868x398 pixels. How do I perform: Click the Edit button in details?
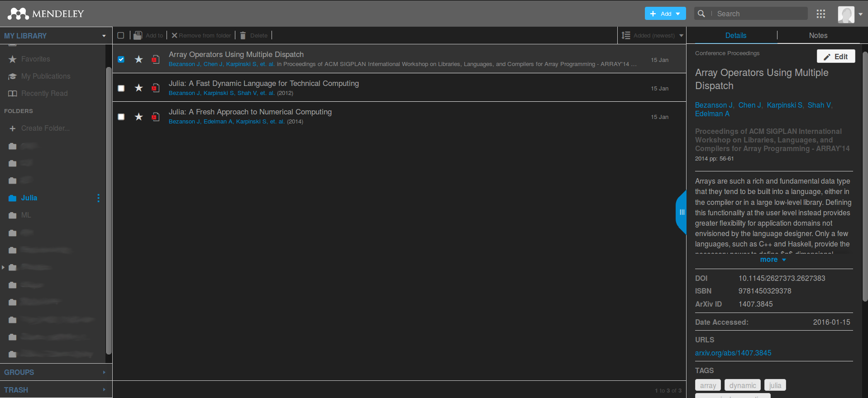836,57
